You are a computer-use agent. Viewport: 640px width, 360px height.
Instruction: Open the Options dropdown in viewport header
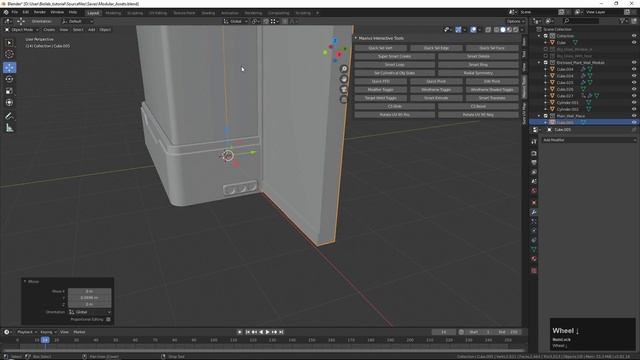point(515,21)
